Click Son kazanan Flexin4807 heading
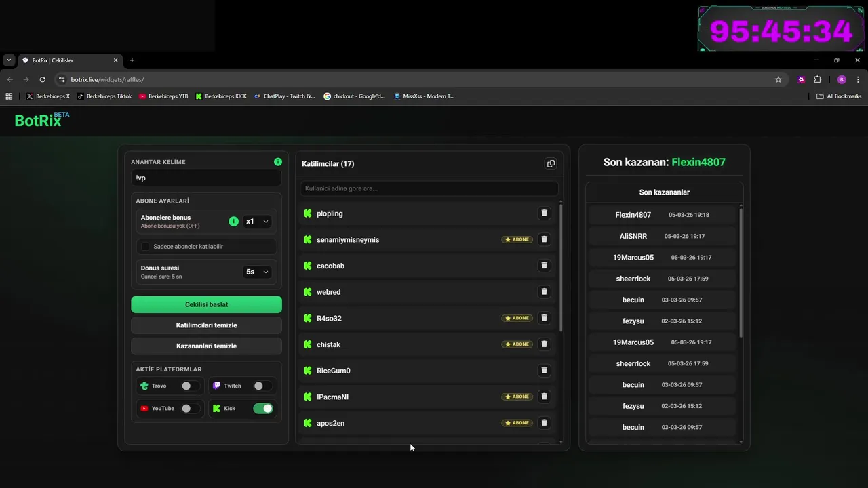868x488 pixels. click(664, 162)
